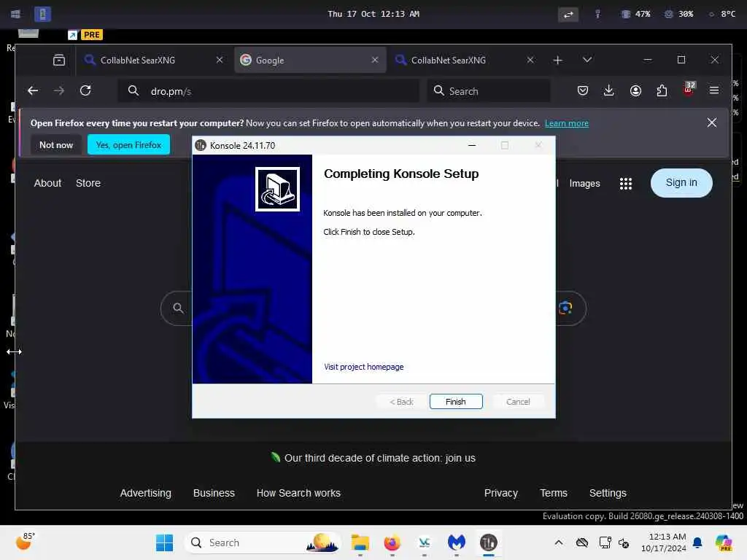Click Yes, open Firefox button
Image resolution: width=747 pixels, height=560 pixels.
click(x=128, y=145)
